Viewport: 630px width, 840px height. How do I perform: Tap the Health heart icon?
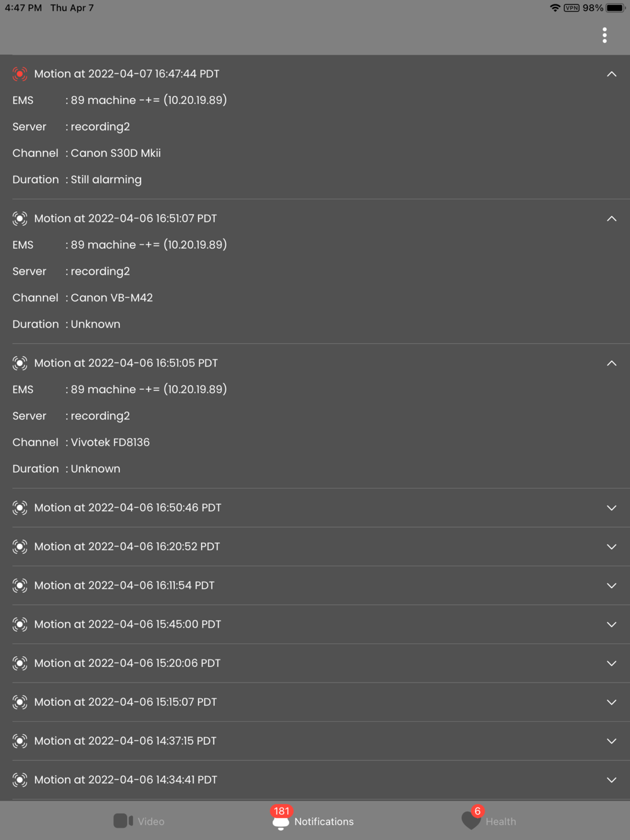[x=471, y=820]
